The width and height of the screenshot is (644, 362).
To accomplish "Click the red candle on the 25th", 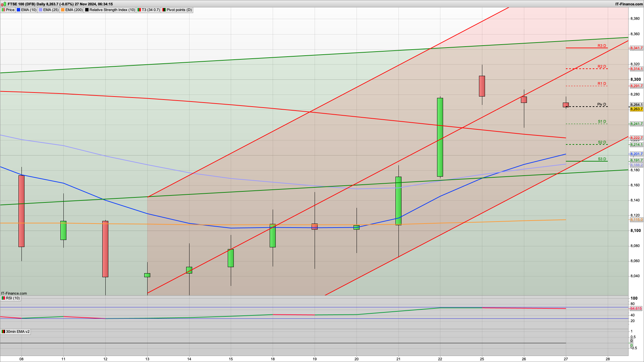I will tap(482, 86).
